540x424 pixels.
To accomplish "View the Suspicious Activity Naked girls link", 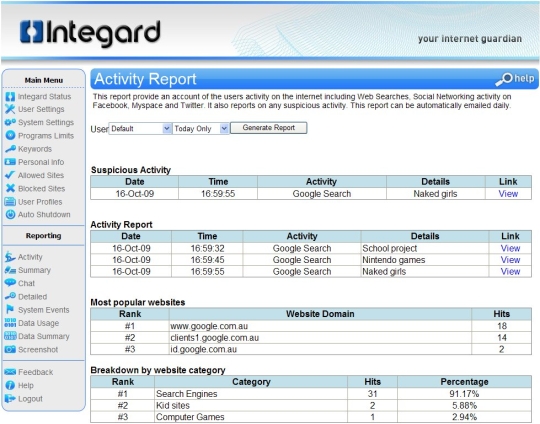I will (508, 194).
